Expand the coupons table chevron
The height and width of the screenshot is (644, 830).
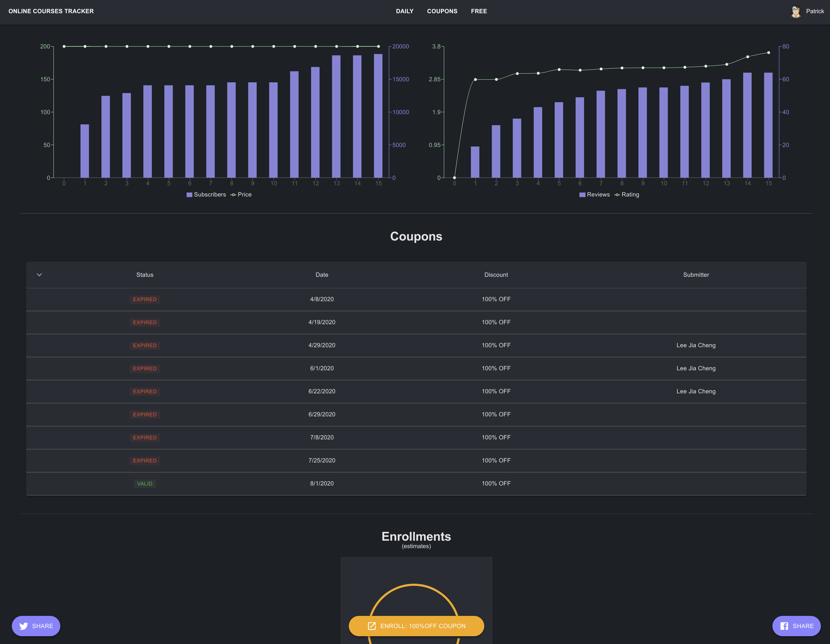(39, 274)
